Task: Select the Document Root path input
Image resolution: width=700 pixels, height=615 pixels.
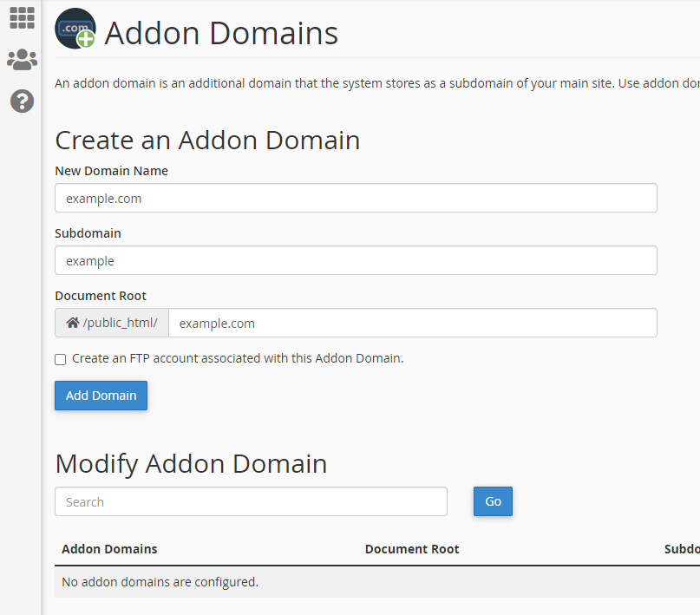Action: coord(412,323)
